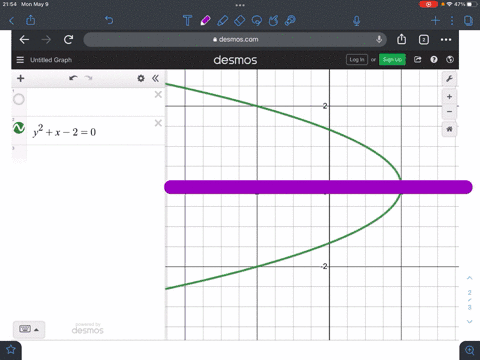
Task: Open the note app share icon
Action: coord(31,20)
